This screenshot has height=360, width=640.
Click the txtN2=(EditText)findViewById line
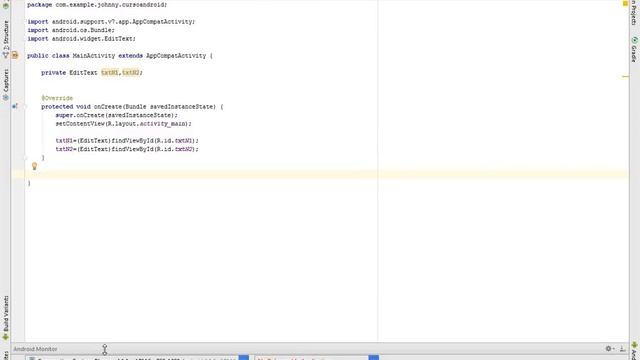click(x=127, y=149)
